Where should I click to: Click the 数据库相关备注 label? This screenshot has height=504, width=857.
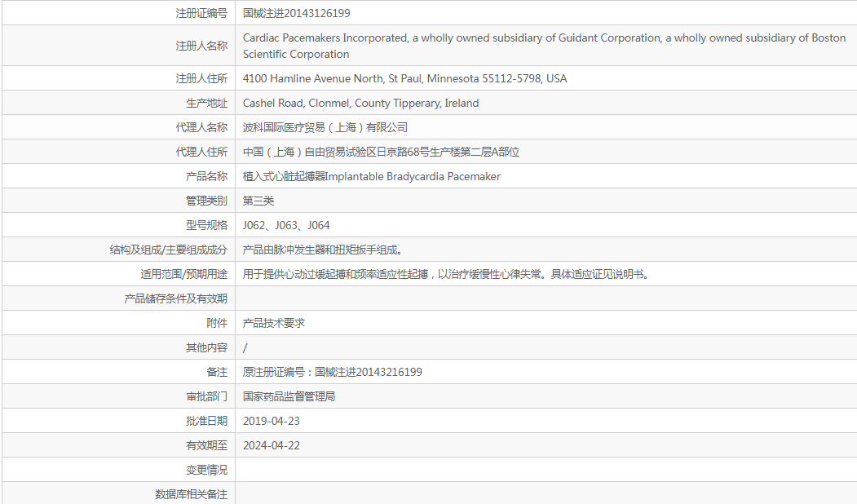pos(191,494)
